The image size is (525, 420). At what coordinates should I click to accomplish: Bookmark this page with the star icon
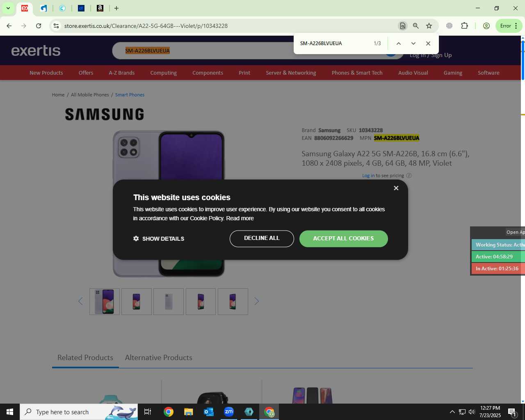click(x=429, y=26)
